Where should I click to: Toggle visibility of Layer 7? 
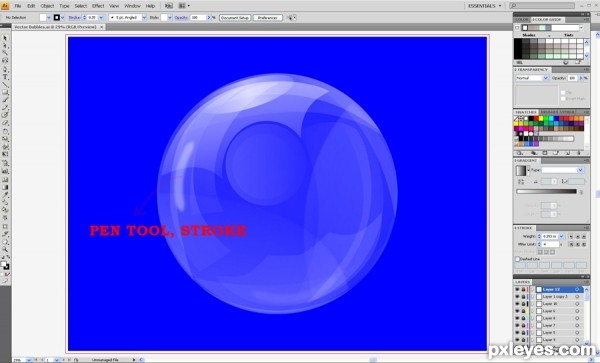[x=517, y=326]
